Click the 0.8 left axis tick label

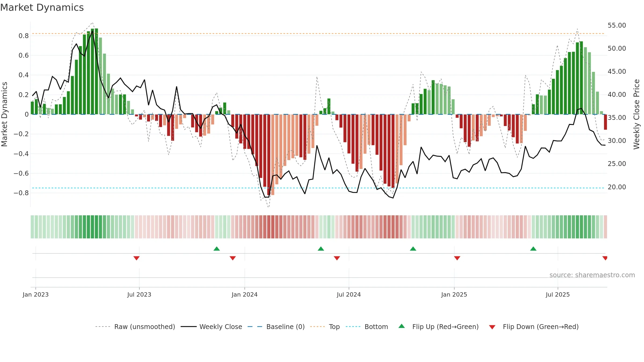[24, 36]
